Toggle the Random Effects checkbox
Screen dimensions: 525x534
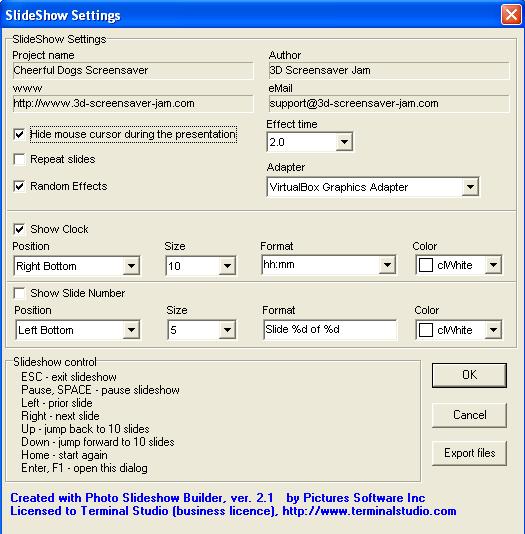click(19, 186)
